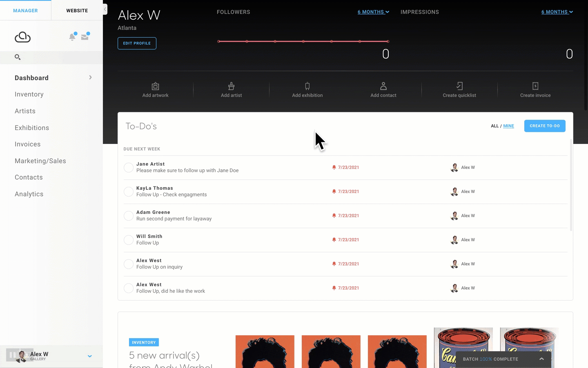Open Inventory in the sidebar

29,94
